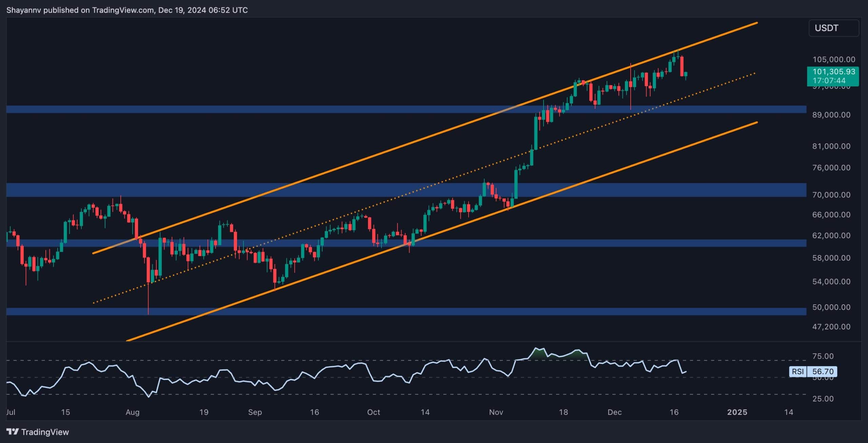Select the tallest green candle from mid-November
The height and width of the screenshot is (443, 868).
pyautogui.click(x=537, y=132)
